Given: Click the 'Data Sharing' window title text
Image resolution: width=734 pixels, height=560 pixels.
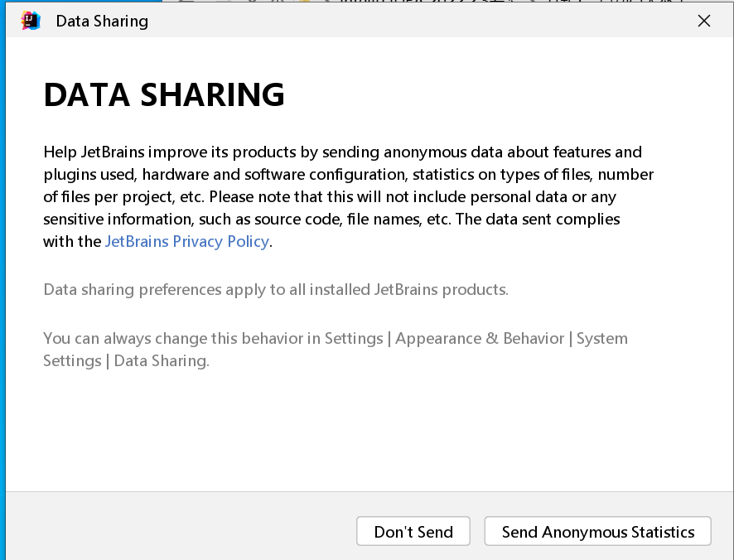Looking at the screenshot, I should (x=102, y=21).
